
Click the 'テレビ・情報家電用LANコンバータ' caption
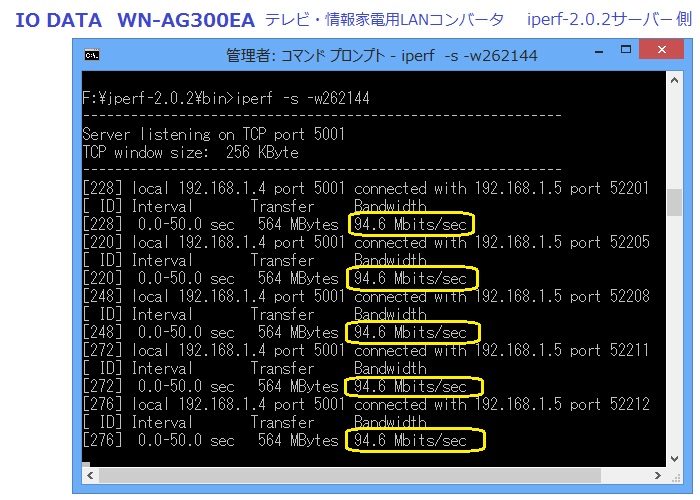385,20
